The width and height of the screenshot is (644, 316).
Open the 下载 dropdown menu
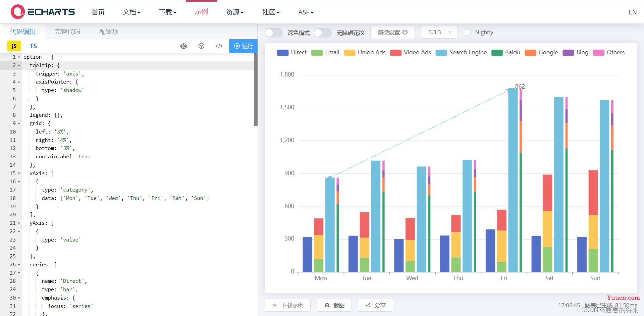tap(168, 12)
